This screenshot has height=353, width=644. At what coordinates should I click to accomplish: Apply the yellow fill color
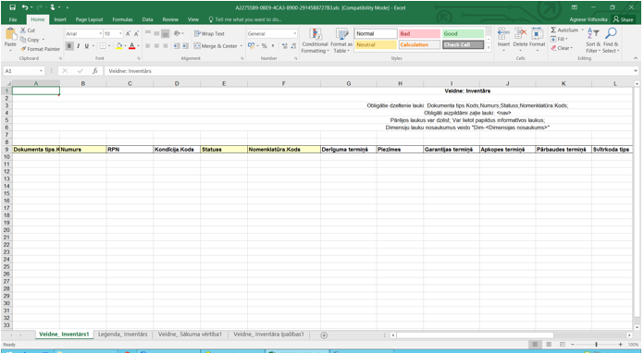point(119,46)
